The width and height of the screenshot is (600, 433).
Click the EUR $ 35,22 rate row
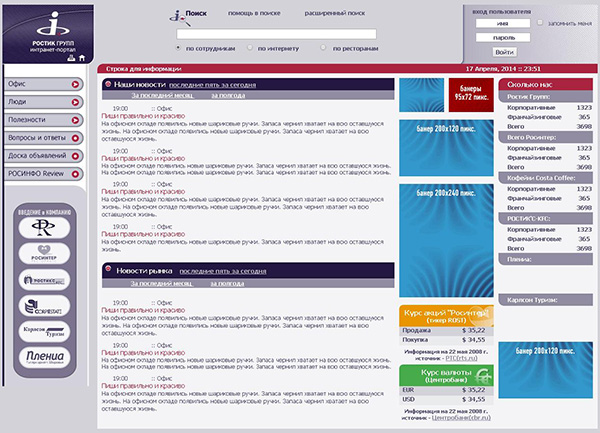447,390
